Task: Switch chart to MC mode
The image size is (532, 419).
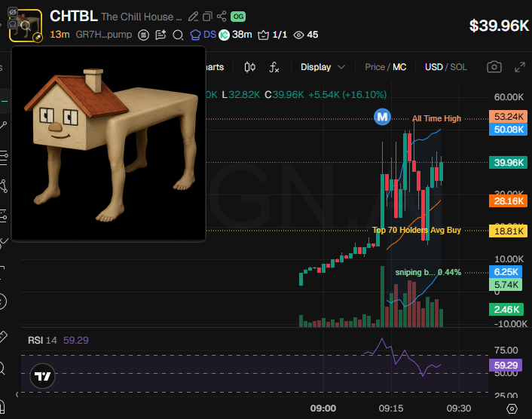Action: [x=399, y=67]
